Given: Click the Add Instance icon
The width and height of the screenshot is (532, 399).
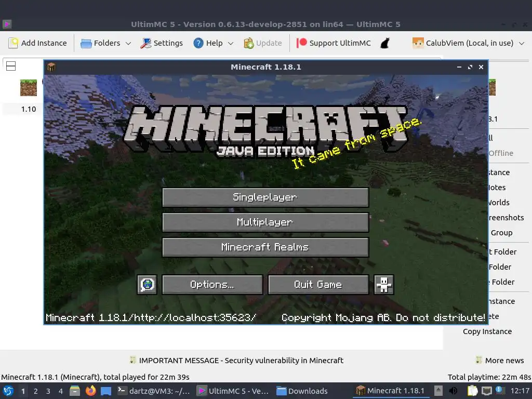Looking at the screenshot, I should (x=13, y=43).
